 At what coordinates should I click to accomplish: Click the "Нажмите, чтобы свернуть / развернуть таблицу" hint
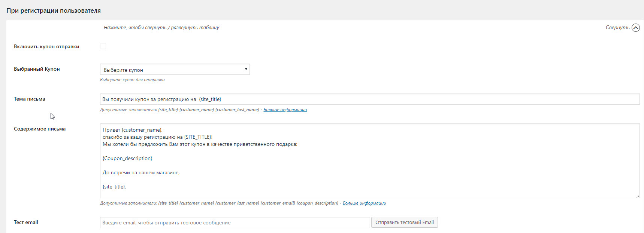[161, 28]
